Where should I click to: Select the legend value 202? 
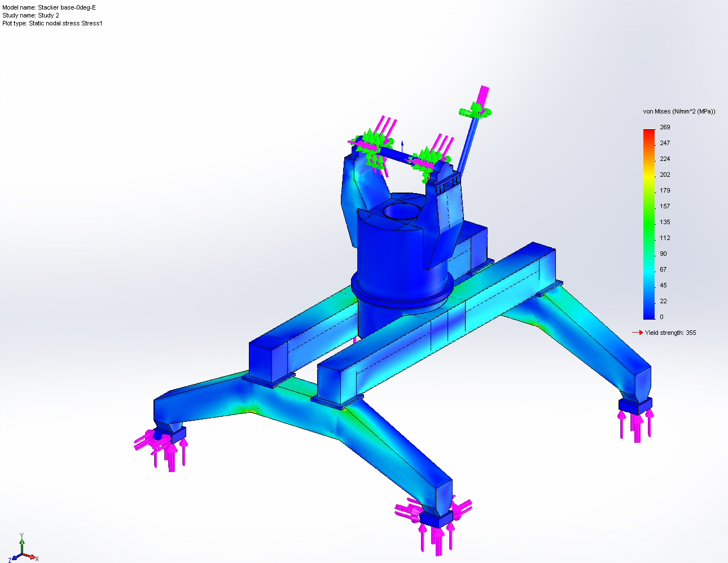pyautogui.click(x=665, y=174)
